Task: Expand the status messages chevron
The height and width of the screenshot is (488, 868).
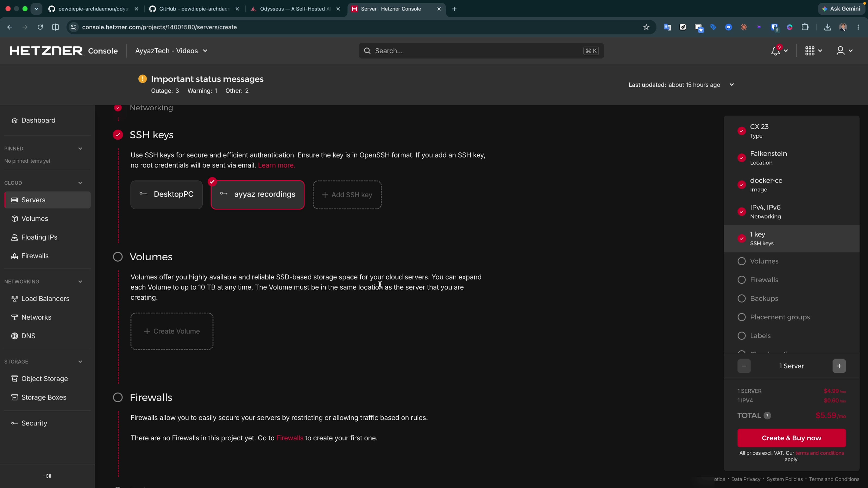Action: click(x=732, y=85)
